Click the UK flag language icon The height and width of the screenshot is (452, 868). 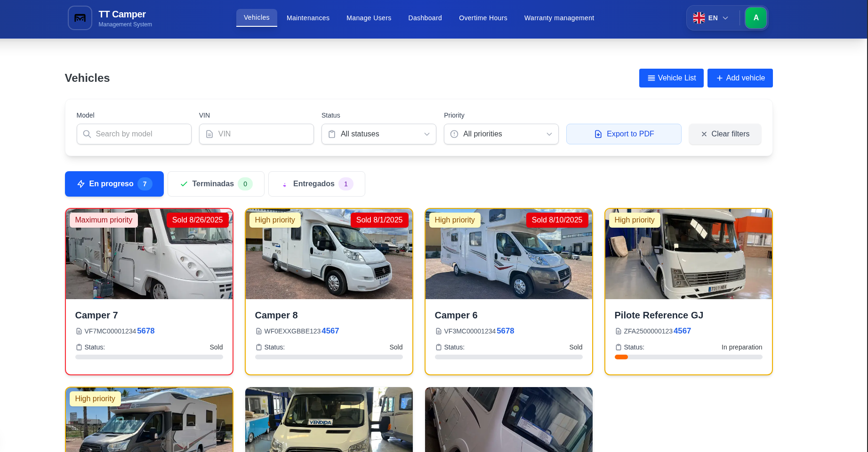pyautogui.click(x=699, y=18)
